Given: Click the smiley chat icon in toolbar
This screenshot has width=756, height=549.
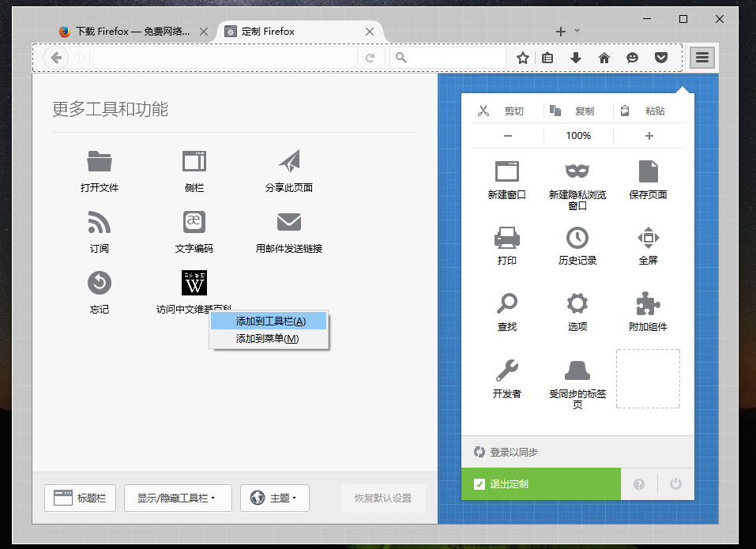Looking at the screenshot, I should pos(632,58).
